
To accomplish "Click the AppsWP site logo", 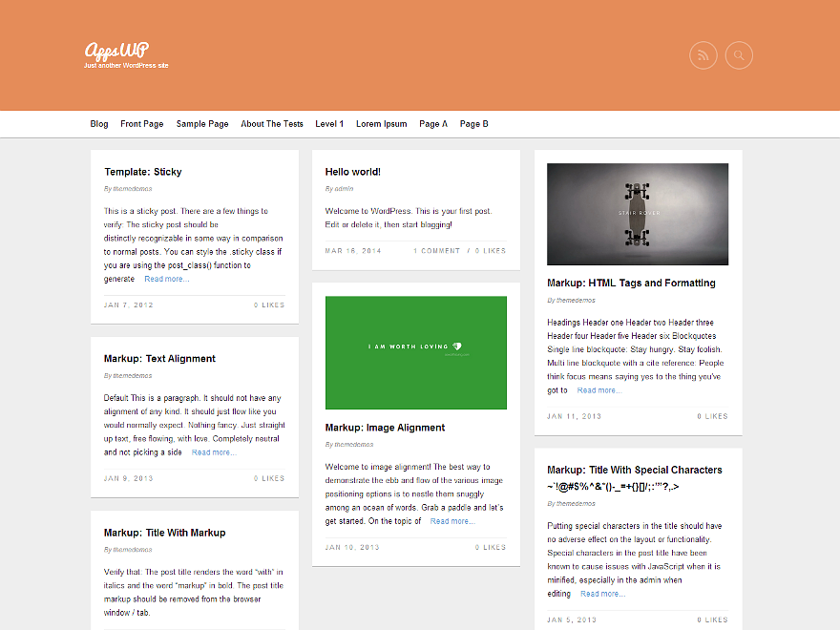I will click(116, 51).
